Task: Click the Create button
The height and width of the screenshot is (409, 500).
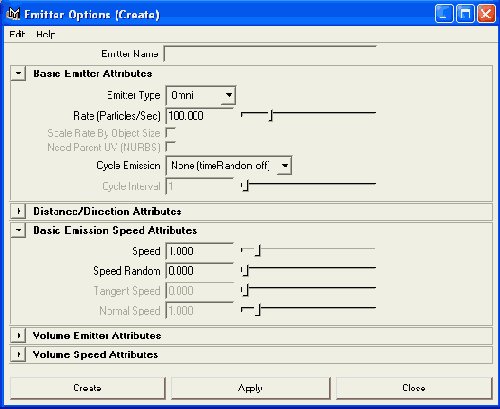Action: click(x=88, y=388)
